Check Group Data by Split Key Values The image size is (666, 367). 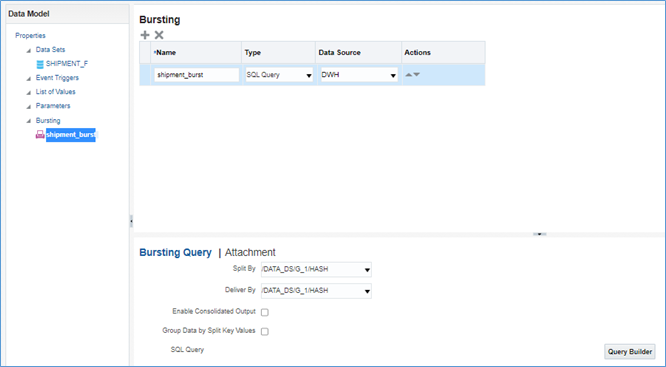coord(265,331)
